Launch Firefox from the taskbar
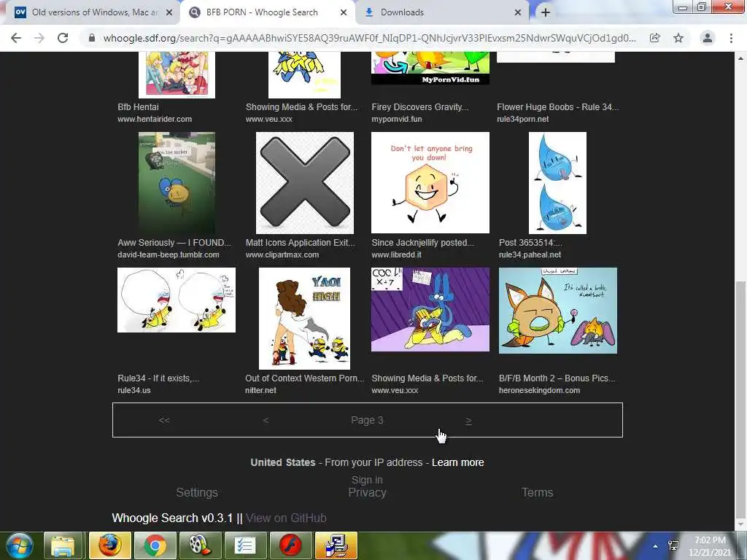The height and width of the screenshot is (560, 747). point(109,545)
